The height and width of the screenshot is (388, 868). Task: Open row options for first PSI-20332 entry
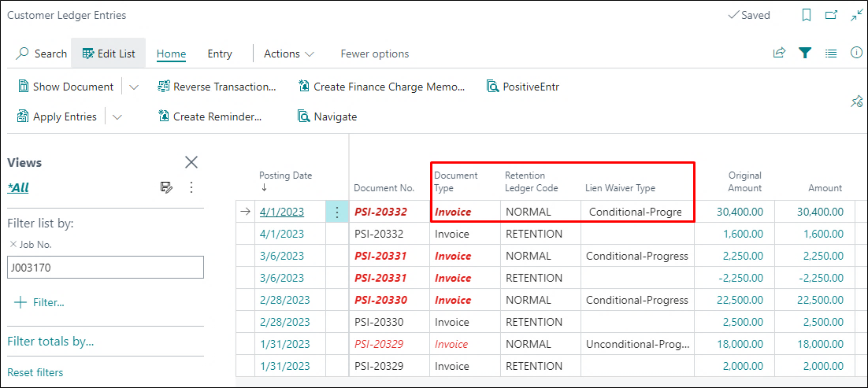tap(336, 212)
